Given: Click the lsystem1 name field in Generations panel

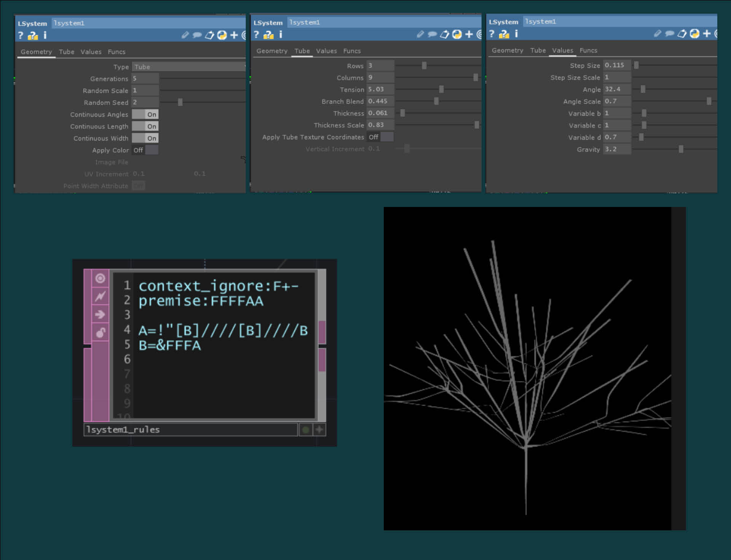Looking at the screenshot, I should tap(148, 23).
